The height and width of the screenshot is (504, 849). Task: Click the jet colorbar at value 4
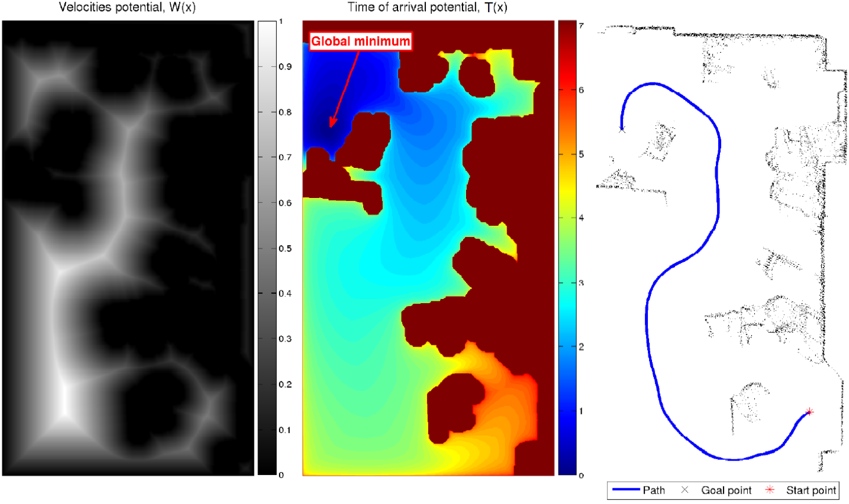(x=567, y=218)
